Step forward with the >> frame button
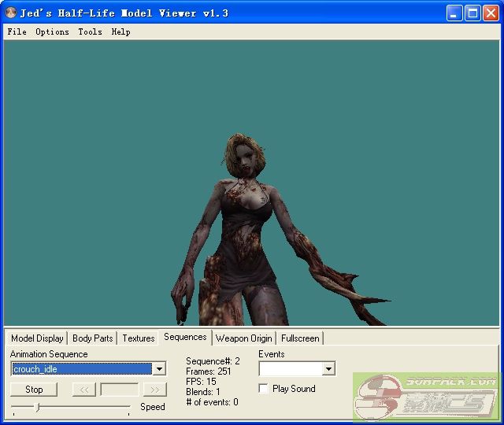Viewport: 504px width, 425px height. point(155,390)
